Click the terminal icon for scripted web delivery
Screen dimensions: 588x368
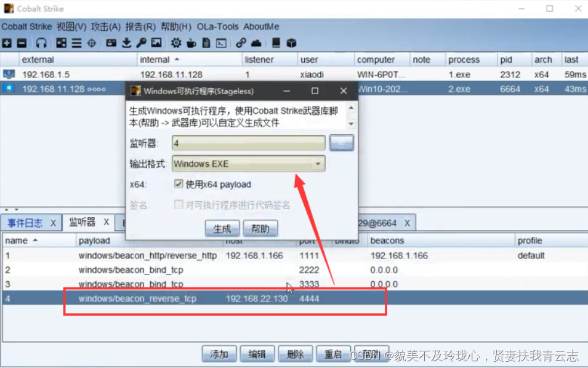221,43
